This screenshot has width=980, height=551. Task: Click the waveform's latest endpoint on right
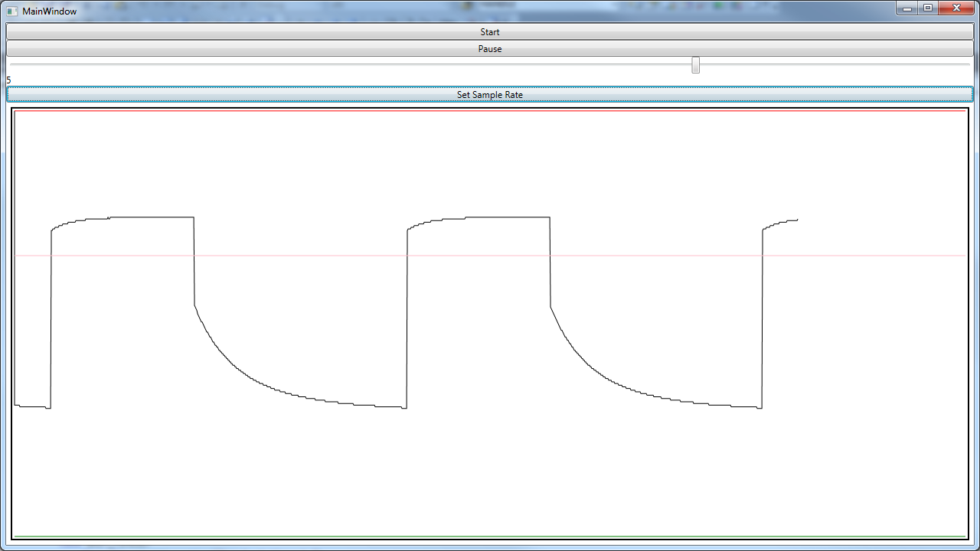pos(797,220)
